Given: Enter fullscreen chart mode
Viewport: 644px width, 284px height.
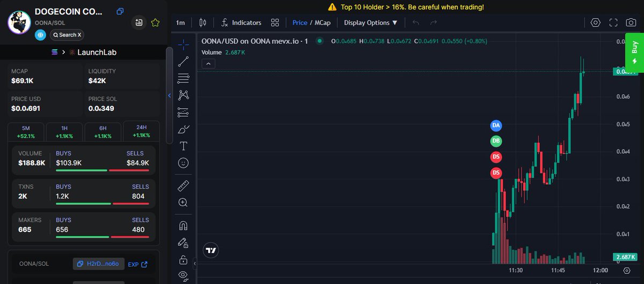Looking at the screenshot, I should click(613, 23).
